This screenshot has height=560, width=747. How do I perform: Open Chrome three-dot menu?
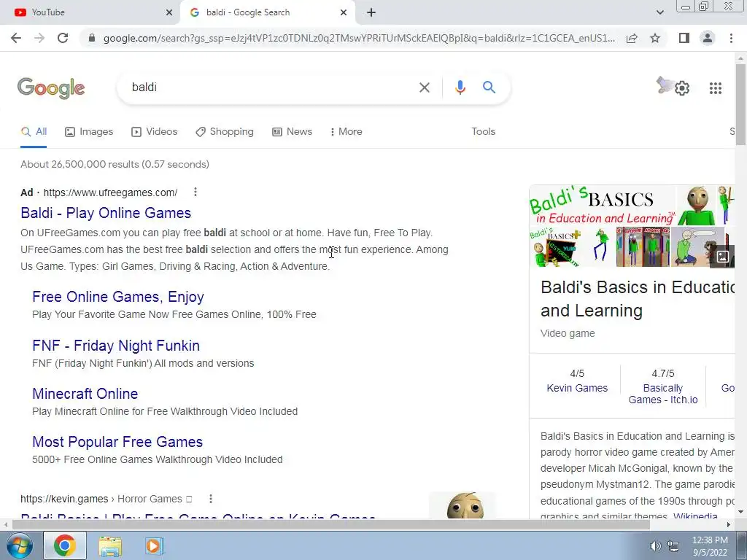[731, 38]
